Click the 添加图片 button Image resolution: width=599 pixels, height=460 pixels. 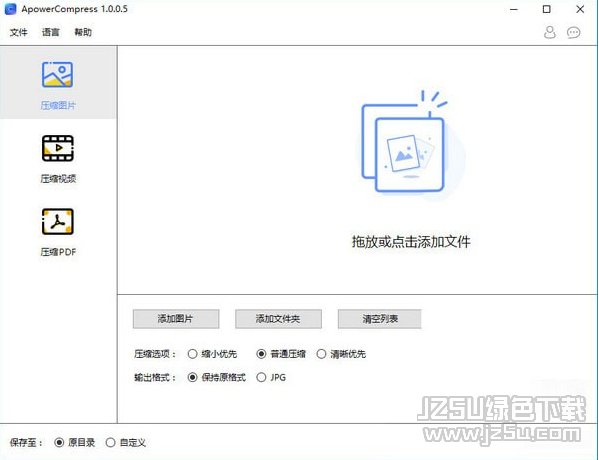[x=176, y=319]
